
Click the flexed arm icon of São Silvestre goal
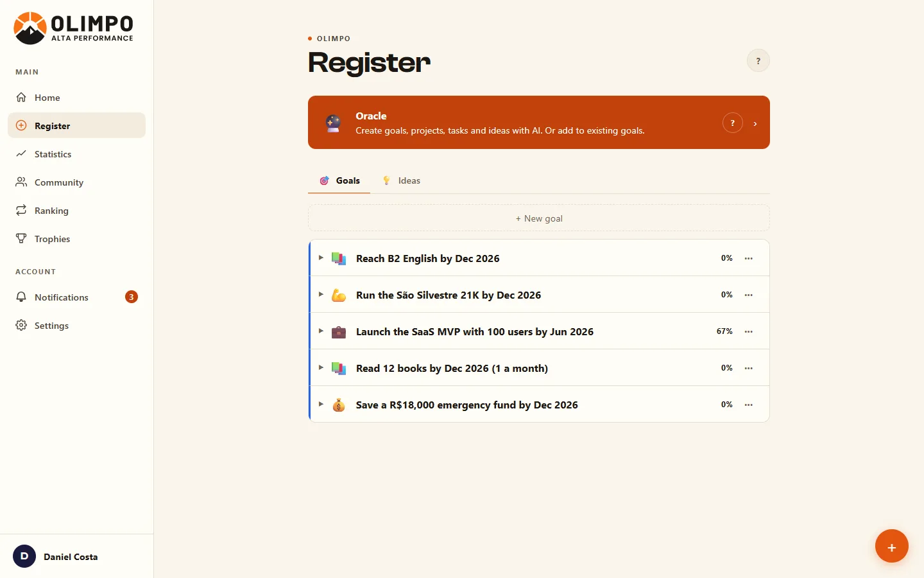[x=339, y=295]
